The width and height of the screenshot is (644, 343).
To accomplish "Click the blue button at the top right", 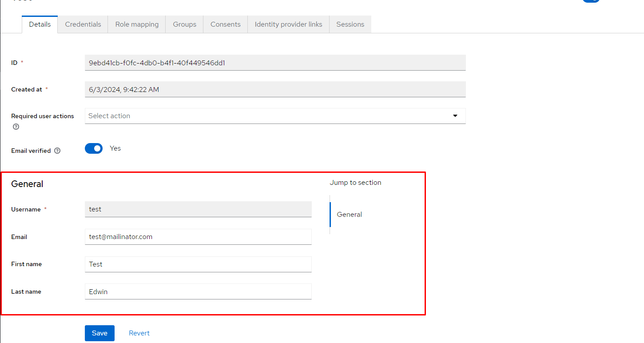I will 591,1.
